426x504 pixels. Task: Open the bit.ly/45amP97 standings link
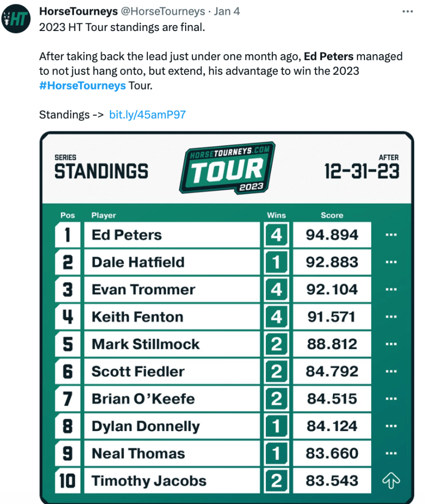pyautogui.click(x=147, y=115)
